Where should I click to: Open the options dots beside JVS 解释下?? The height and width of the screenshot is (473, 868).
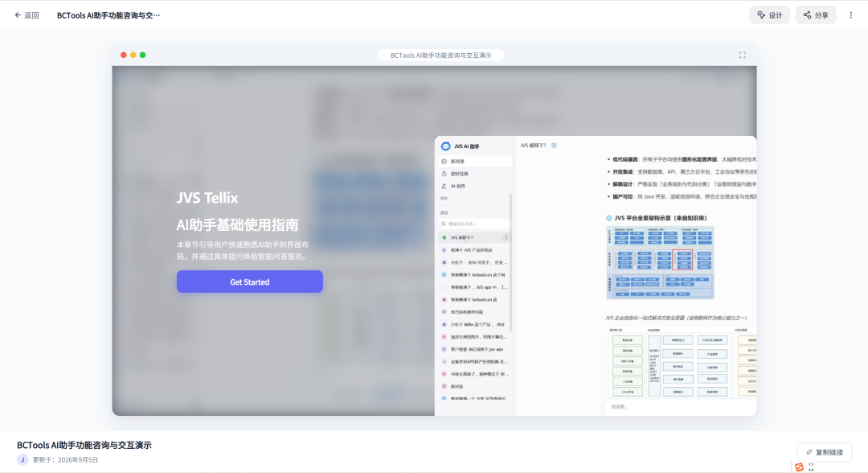coord(506,237)
